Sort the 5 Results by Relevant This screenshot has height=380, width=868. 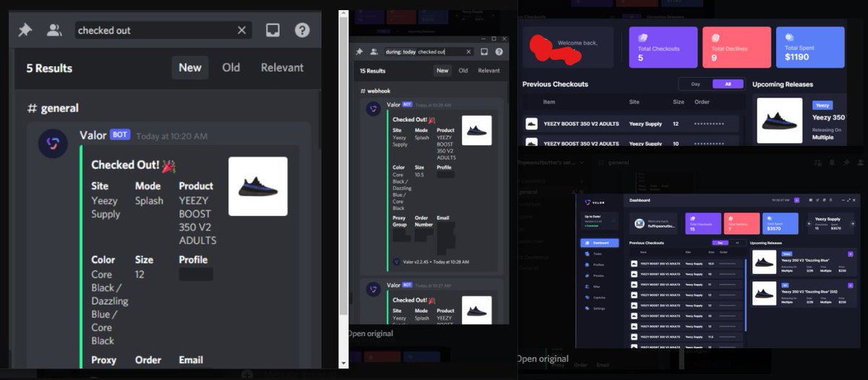point(282,67)
